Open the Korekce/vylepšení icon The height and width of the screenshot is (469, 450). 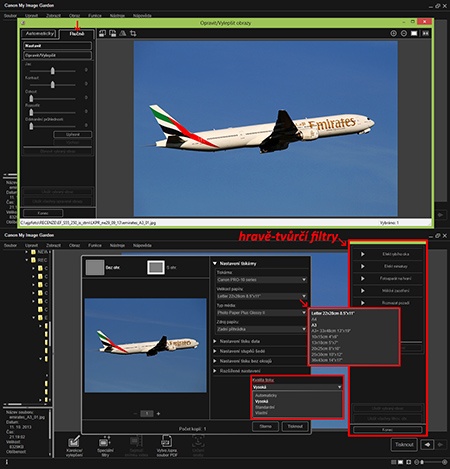[74, 446]
